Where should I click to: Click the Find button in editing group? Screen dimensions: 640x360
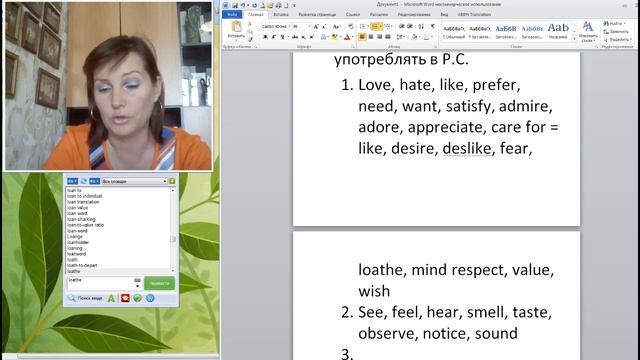615,24
